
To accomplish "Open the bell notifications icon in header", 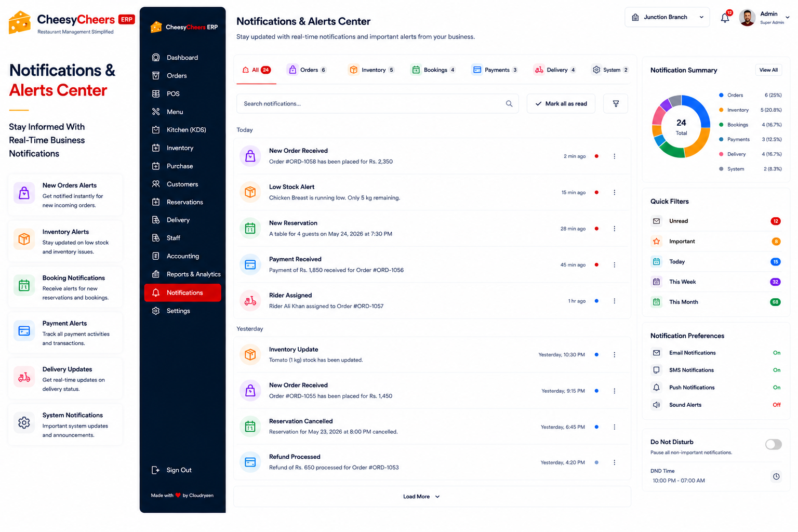I will pyautogui.click(x=725, y=18).
